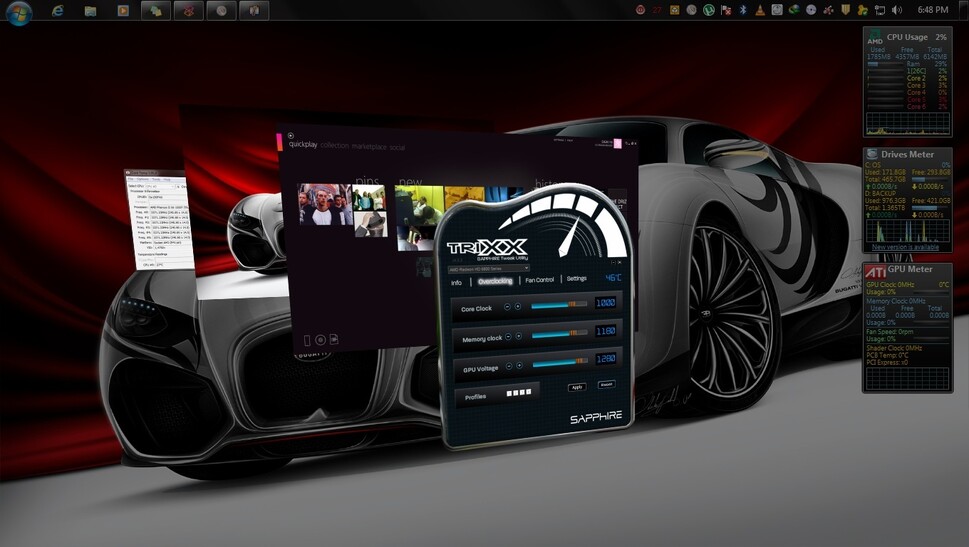Click the clock showing 6:48 PM
This screenshot has width=969, height=547.
933,10
